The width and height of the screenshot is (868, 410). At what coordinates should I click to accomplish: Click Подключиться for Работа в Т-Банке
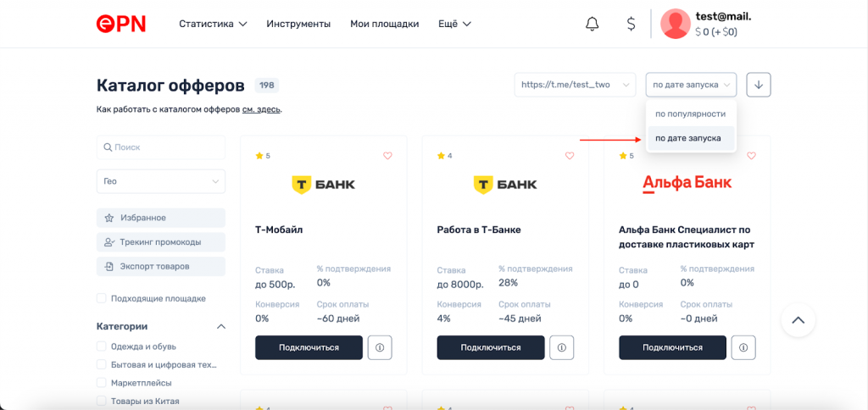[x=491, y=347]
